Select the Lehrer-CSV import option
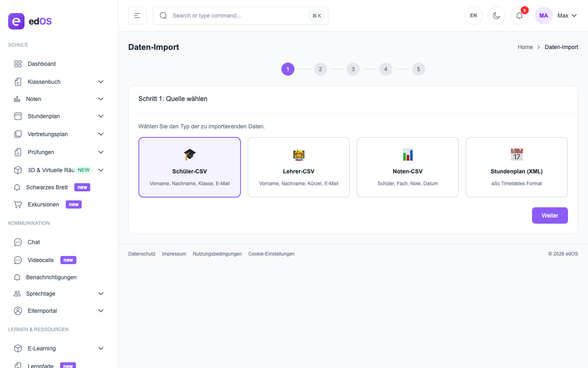The width and height of the screenshot is (588, 368). coord(298,167)
